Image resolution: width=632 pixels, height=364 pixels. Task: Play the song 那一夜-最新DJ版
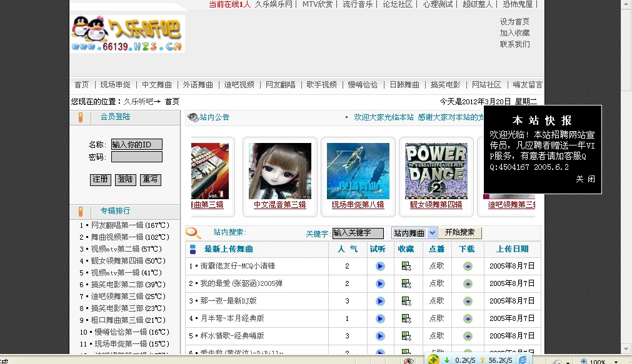380,301
